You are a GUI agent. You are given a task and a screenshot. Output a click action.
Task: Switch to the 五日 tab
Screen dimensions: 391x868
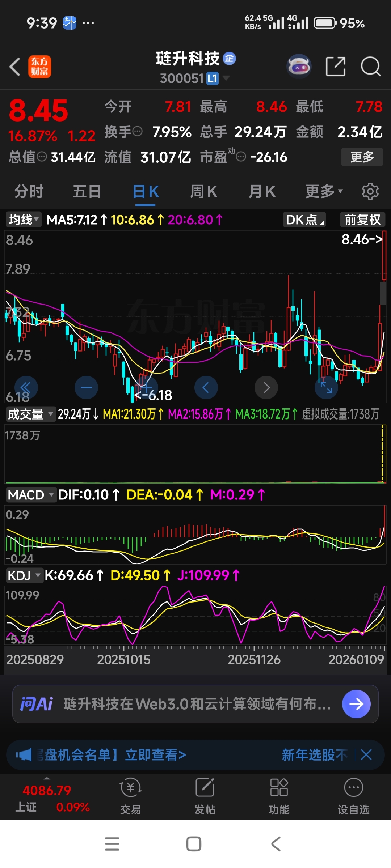click(87, 191)
